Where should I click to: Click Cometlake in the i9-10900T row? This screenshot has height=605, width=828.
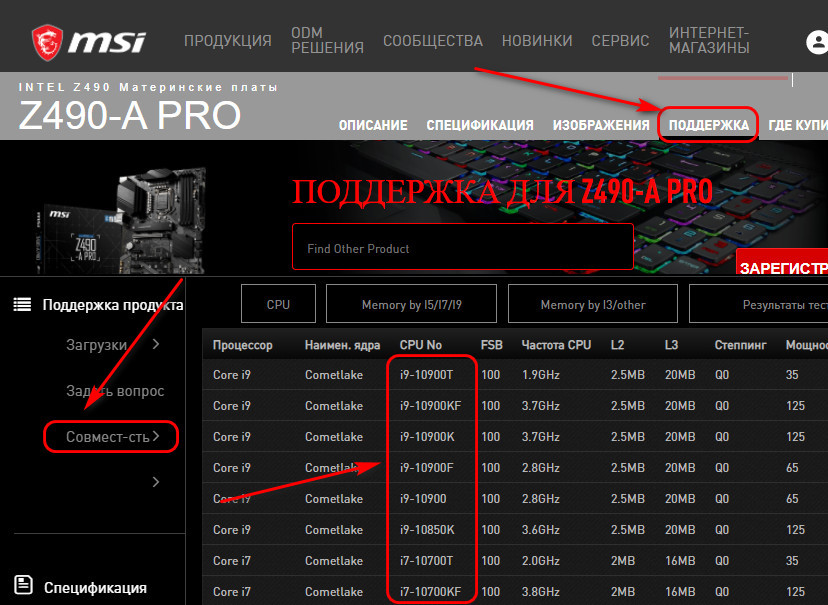pyautogui.click(x=334, y=375)
